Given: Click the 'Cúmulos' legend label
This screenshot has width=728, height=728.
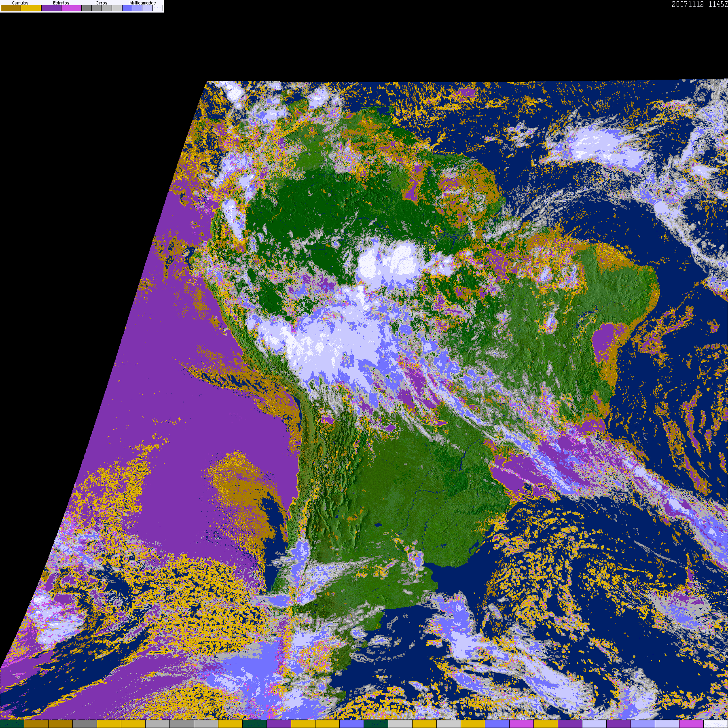Looking at the screenshot, I should (20, 3).
